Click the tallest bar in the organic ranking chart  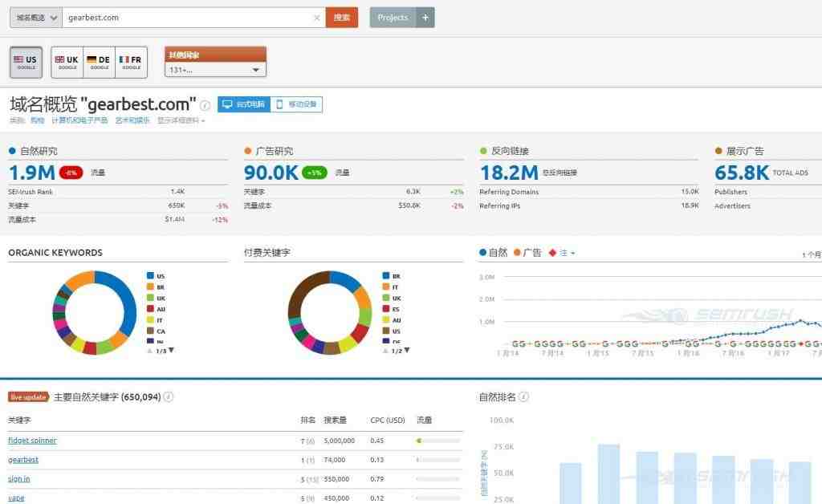click(608, 474)
